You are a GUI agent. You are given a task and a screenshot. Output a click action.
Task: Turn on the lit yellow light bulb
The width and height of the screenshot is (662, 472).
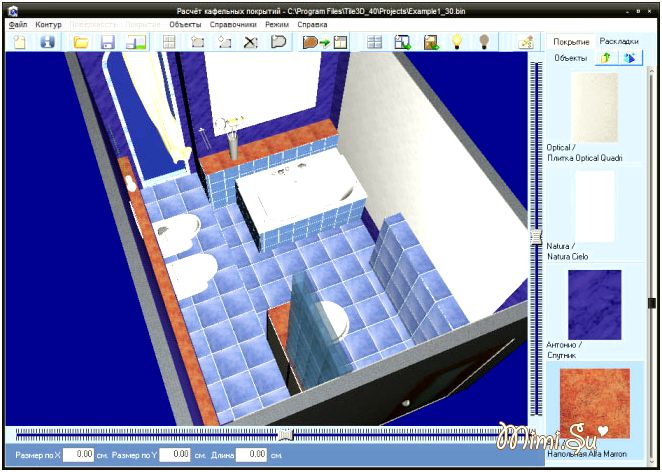click(458, 42)
